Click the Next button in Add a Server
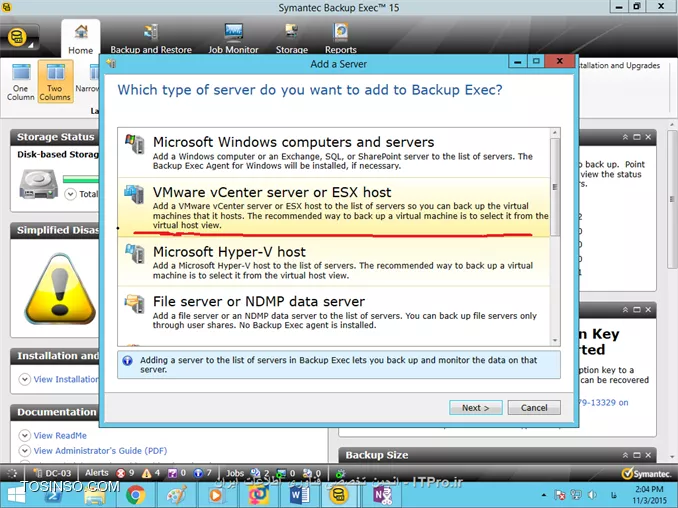 tap(476, 408)
